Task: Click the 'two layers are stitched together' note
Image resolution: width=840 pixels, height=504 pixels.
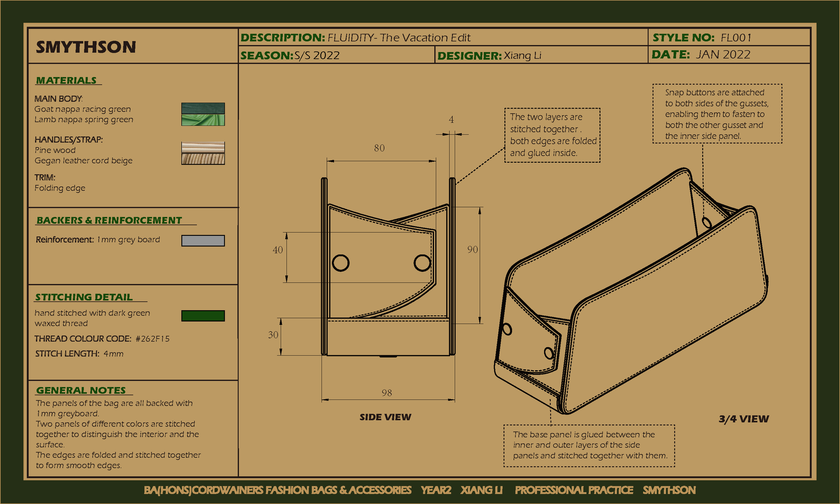Action: (x=552, y=135)
